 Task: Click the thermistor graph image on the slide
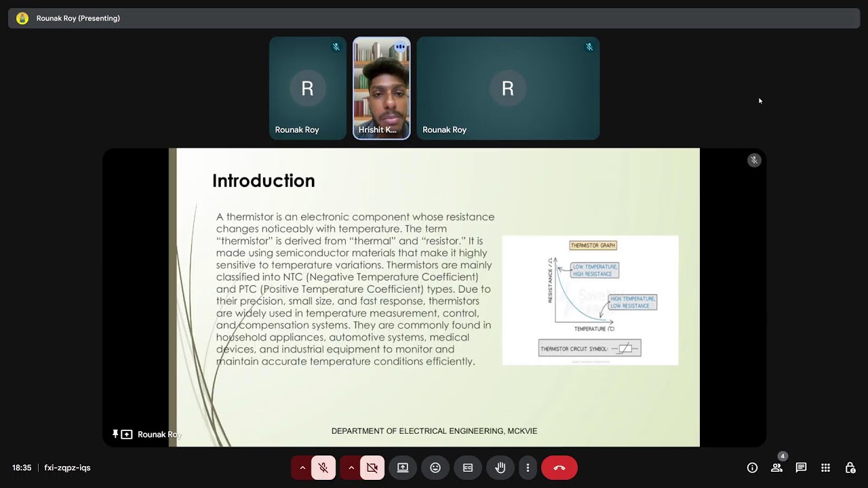590,300
